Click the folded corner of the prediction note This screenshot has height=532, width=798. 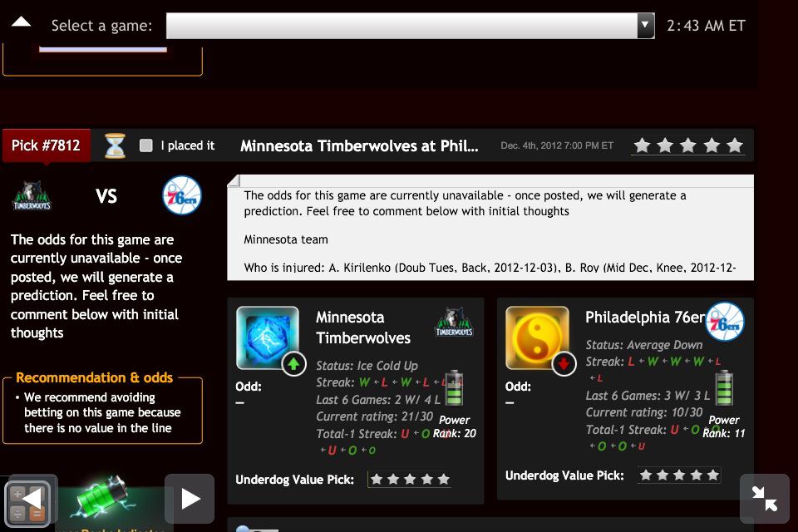[234, 180]
